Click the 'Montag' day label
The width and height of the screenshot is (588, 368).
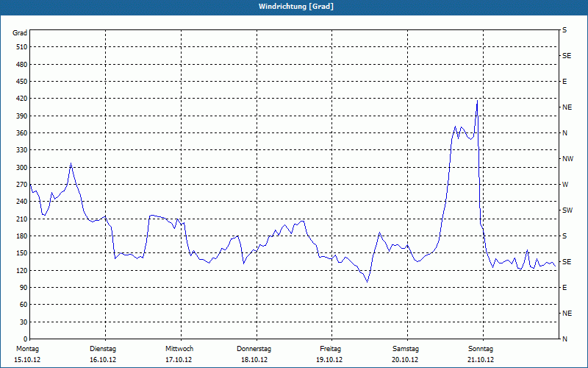[27, 349]
